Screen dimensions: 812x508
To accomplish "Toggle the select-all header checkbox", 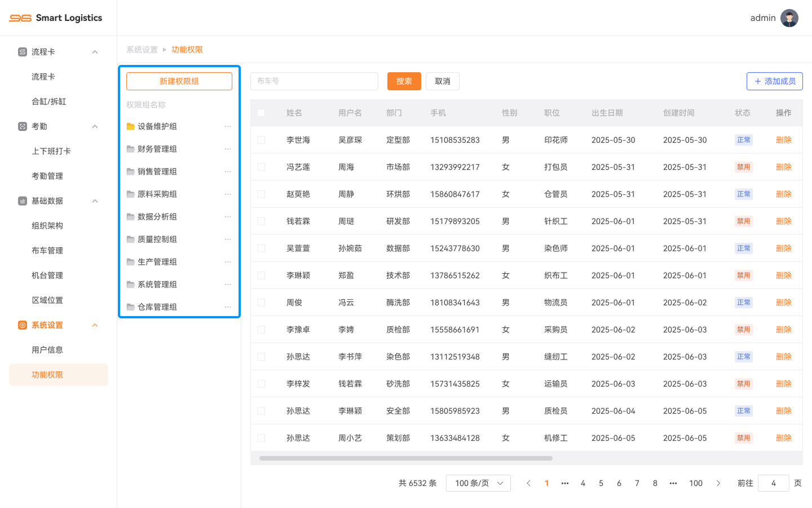I will 261,113.
